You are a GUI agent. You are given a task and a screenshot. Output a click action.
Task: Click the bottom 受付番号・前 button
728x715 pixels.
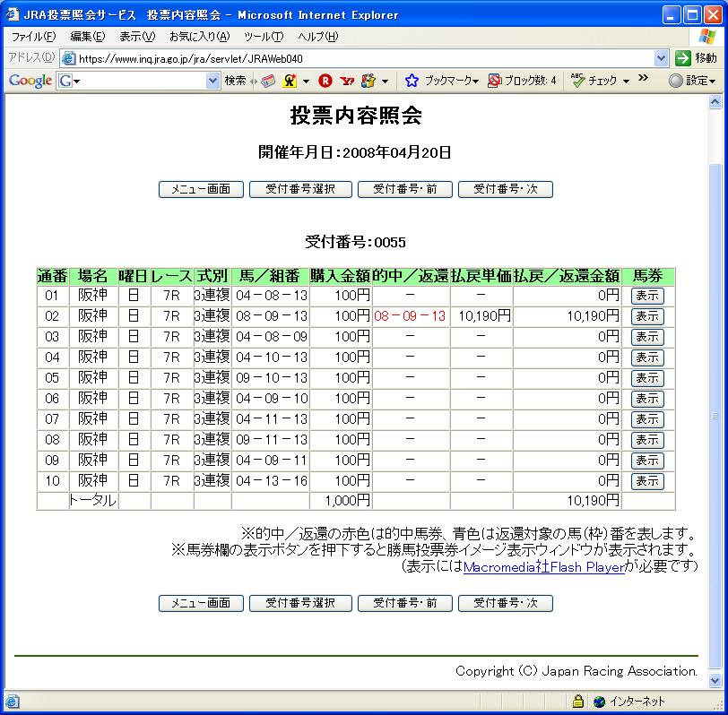pyautogui.click(x=405, y=603)
